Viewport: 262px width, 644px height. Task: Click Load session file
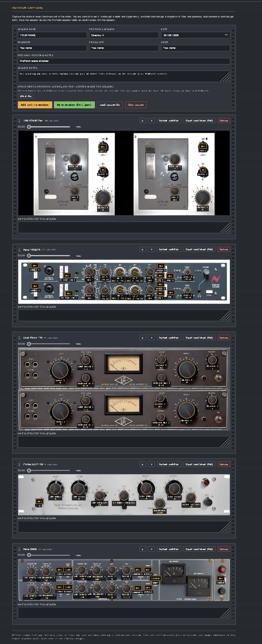[110, 105]
